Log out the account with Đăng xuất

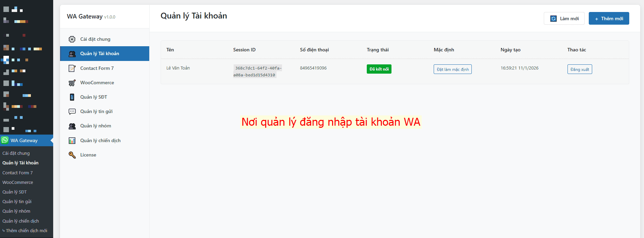point(579,70)
